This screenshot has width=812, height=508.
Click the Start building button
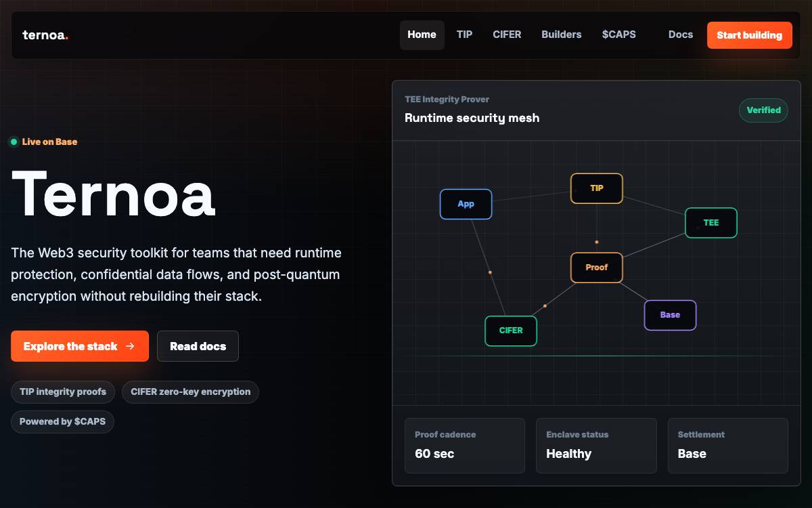click(x=750, y=35)
